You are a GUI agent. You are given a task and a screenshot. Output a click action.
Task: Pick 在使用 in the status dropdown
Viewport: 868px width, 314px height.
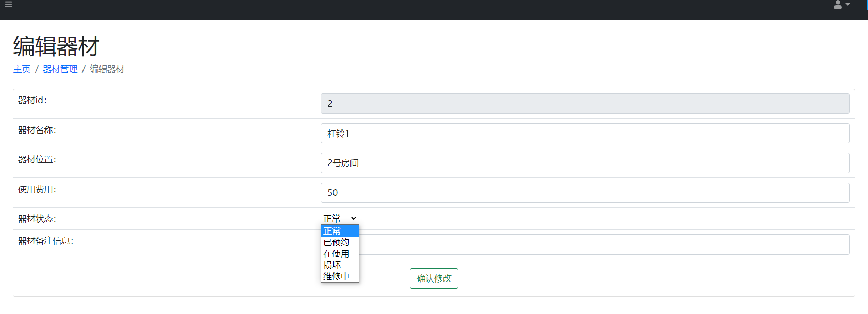[339, 254]
